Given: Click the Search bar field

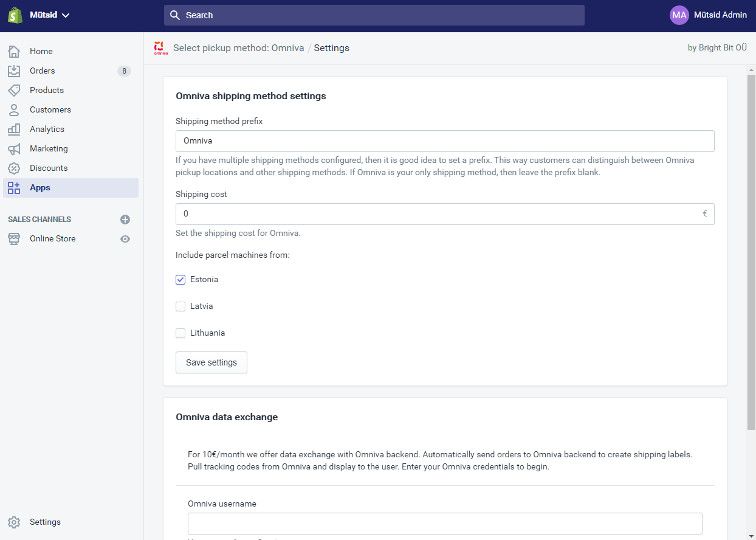Looking at the screenshot, I should [x=374, y=15].
